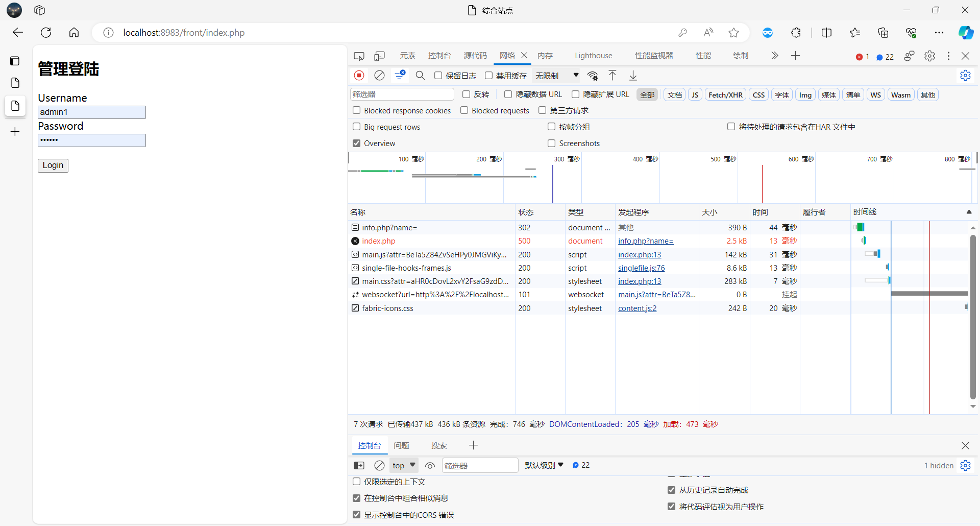The image size is (980, 526).
Task: Open DevTools settings gear in tab bar
Action: point(929,56)
